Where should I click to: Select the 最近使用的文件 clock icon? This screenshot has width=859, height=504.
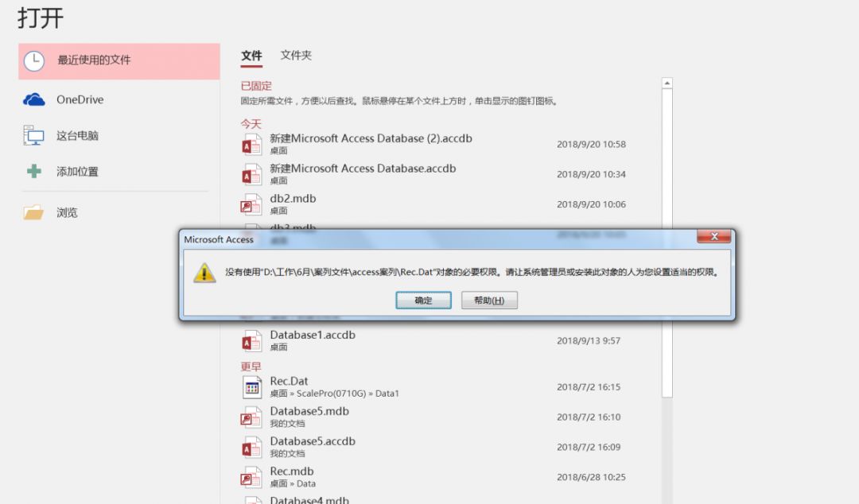pos(34,60)
